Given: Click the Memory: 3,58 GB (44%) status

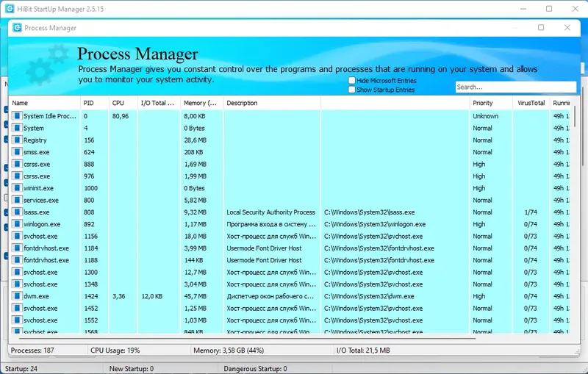Looking at the screenshot, I should [x=229, y=350].
